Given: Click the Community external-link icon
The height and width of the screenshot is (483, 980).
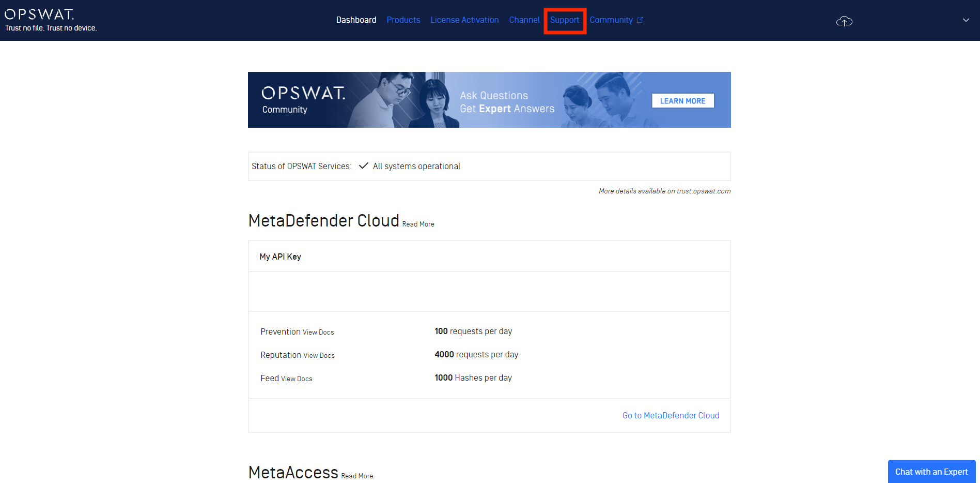Looking at the screenshot, I should pos(640,20).
